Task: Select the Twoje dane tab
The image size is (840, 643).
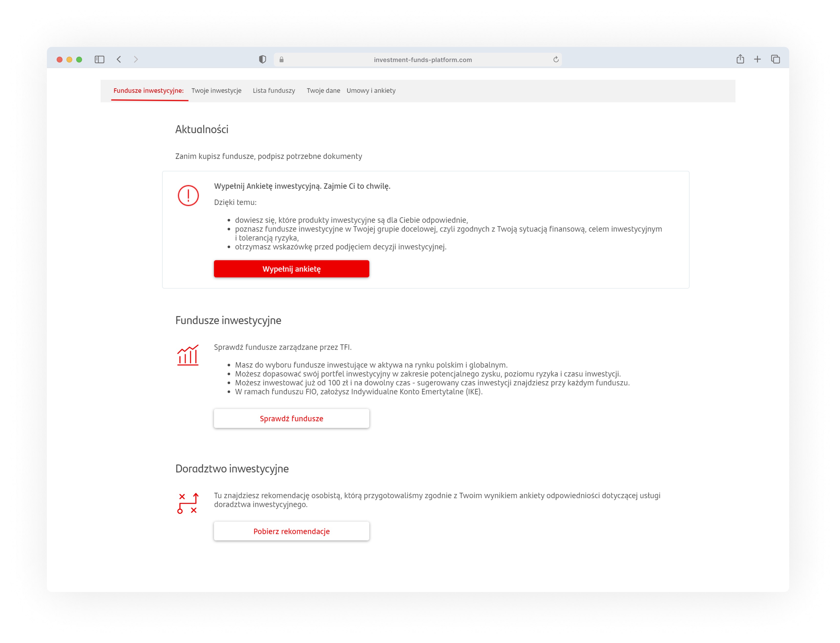Action: coord(323,91)
